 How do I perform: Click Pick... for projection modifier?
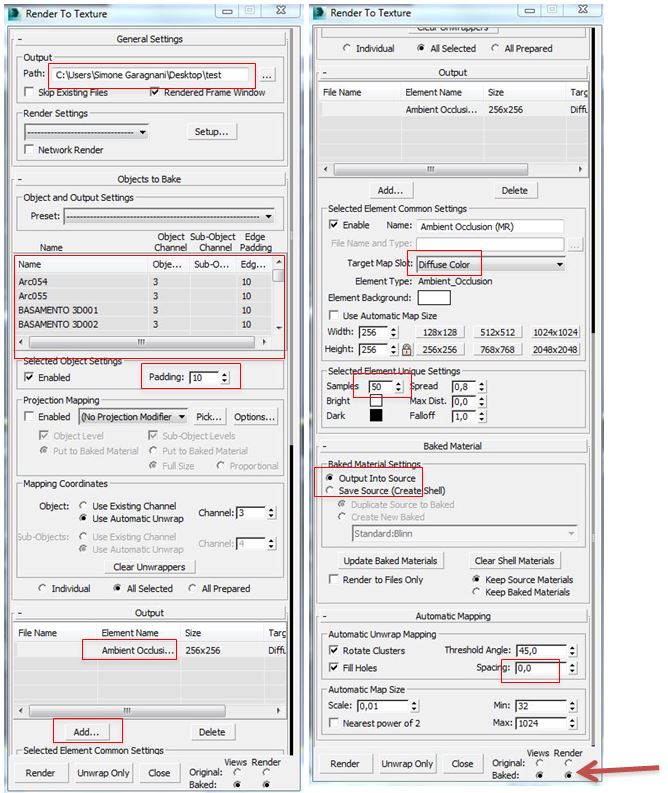click(x=209, y=417)
